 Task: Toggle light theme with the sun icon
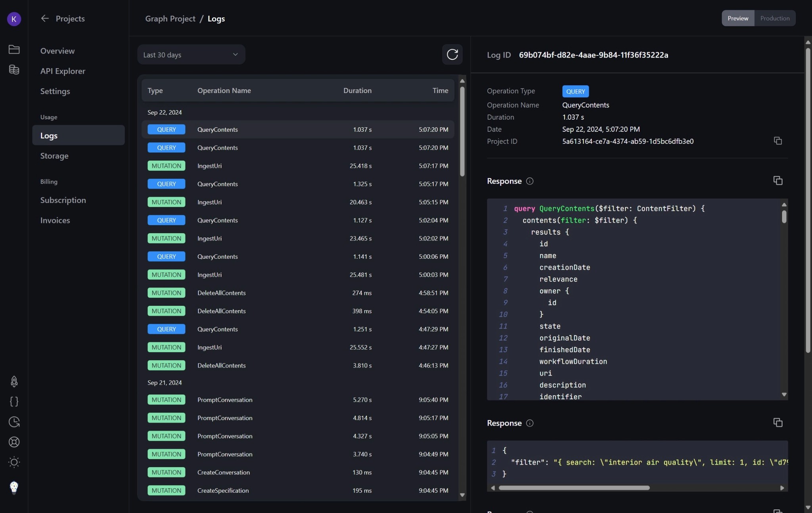(x=14, y=462)
